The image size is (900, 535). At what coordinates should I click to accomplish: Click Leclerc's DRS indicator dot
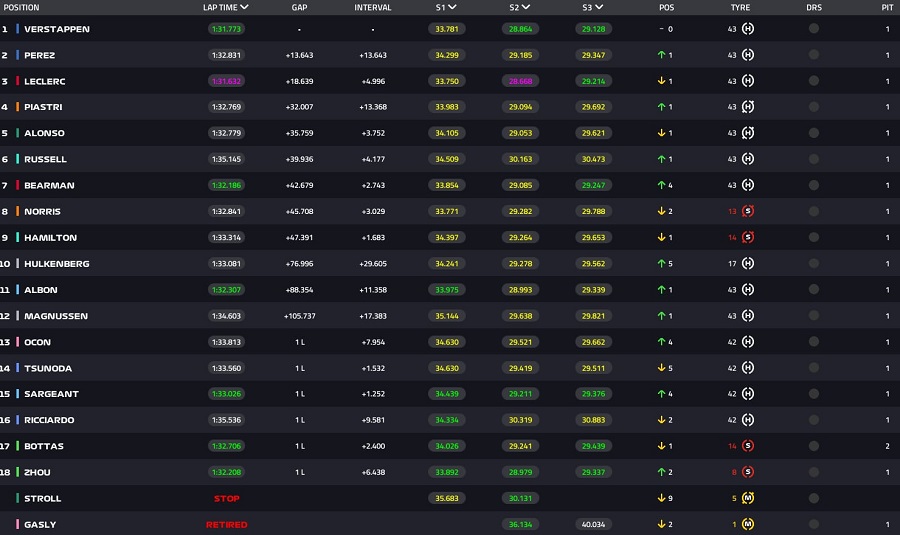(x=813, y=81)
